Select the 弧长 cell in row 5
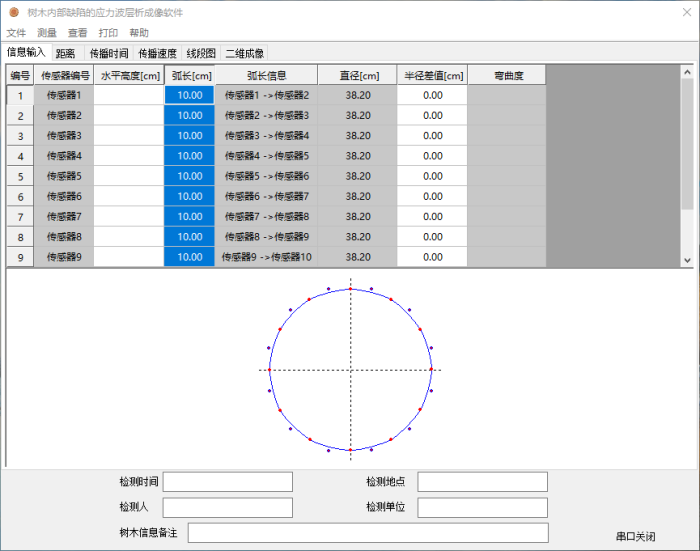 [x=189, y=176]
